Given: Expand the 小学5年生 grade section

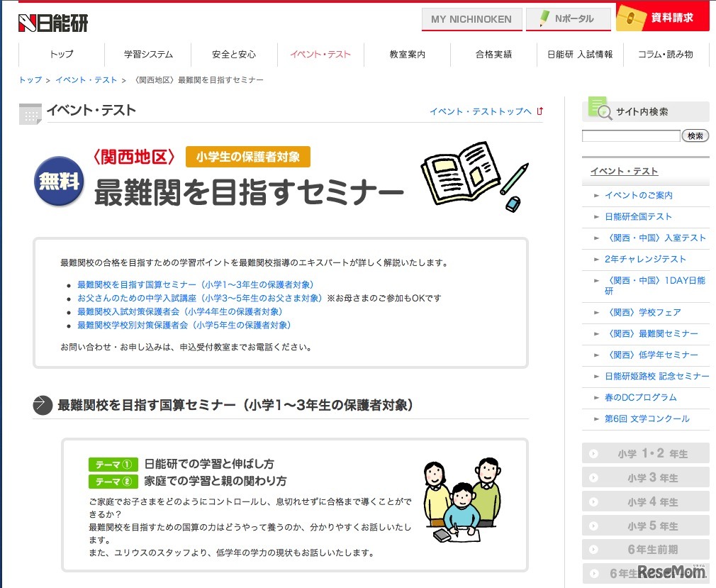Looking at the screenshot, I should point(644,525).
